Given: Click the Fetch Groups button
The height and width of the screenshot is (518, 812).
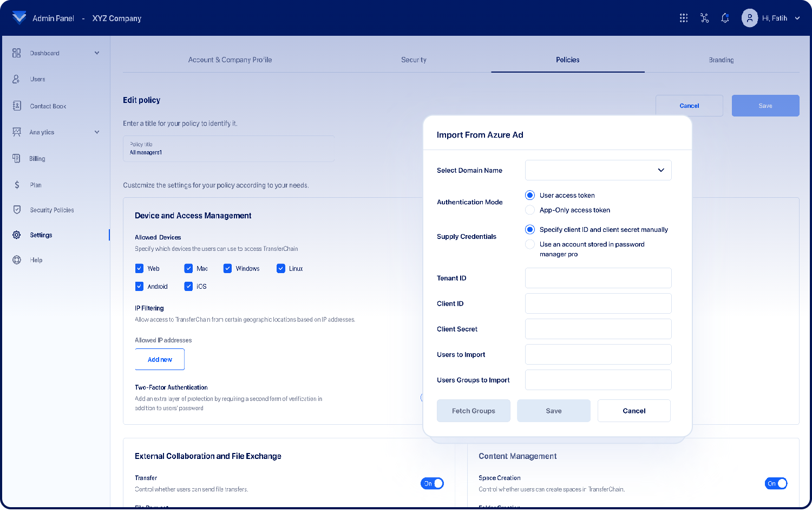Looking at the screenshot, I should click(473, 411).
